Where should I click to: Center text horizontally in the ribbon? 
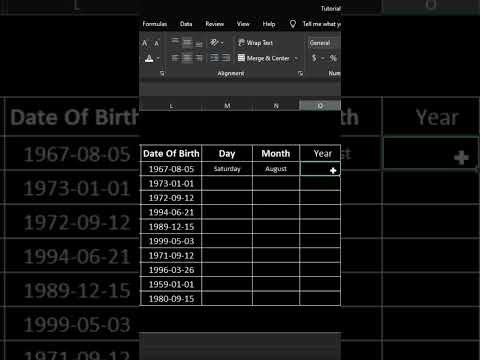187,58
